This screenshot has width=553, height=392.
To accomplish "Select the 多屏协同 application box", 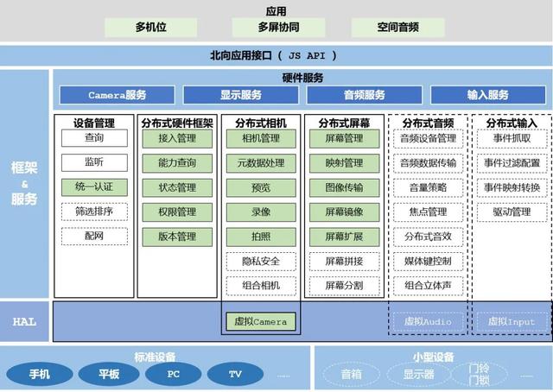I will point(278,27).
